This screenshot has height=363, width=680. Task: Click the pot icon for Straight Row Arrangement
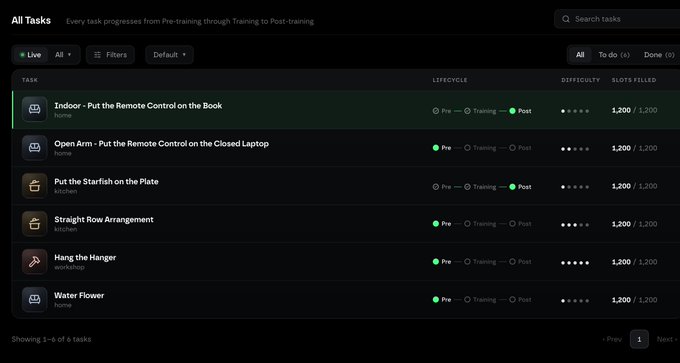tap(35, 224)
